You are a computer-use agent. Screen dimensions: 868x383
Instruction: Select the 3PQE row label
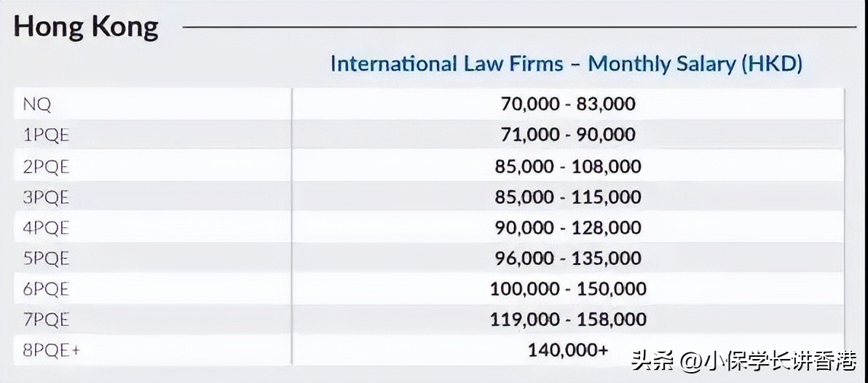(45, 197)
